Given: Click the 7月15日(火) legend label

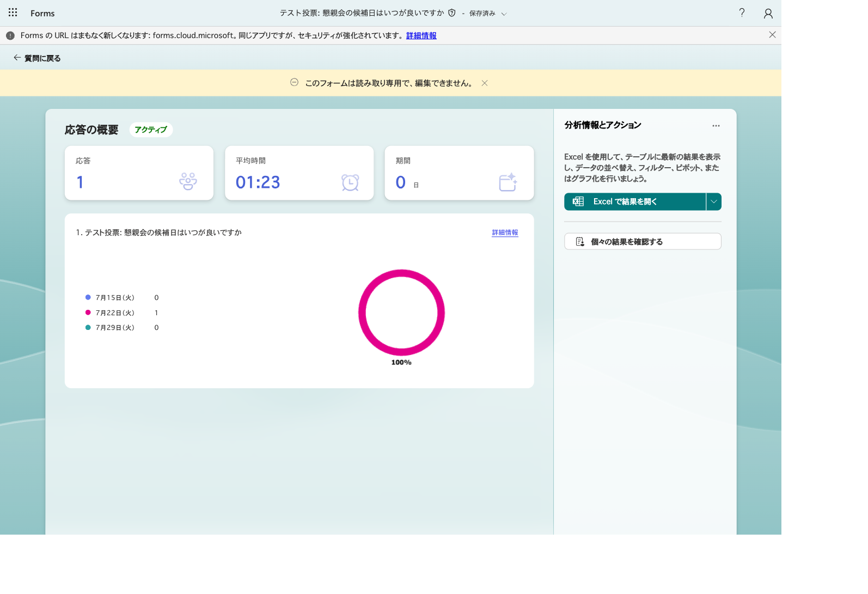Looking at the screenshot, I should 115,298.
